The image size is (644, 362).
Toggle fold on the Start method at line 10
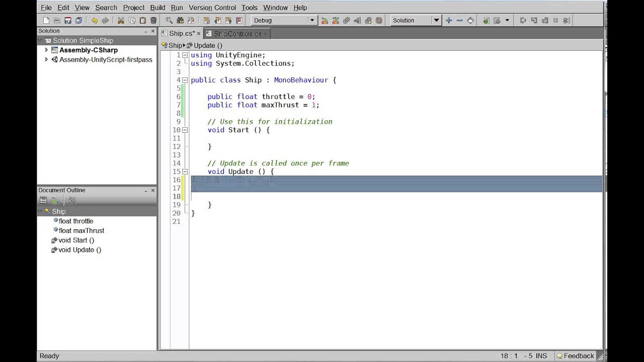185,130
